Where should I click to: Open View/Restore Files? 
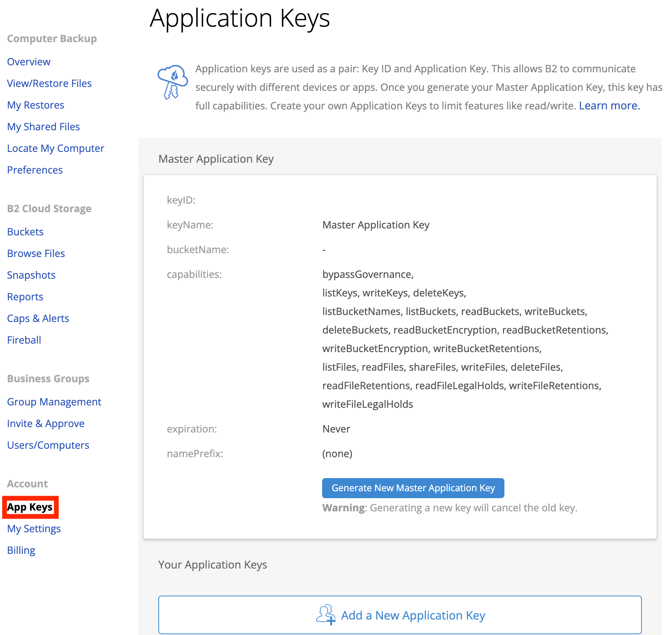tap(49, 83)
